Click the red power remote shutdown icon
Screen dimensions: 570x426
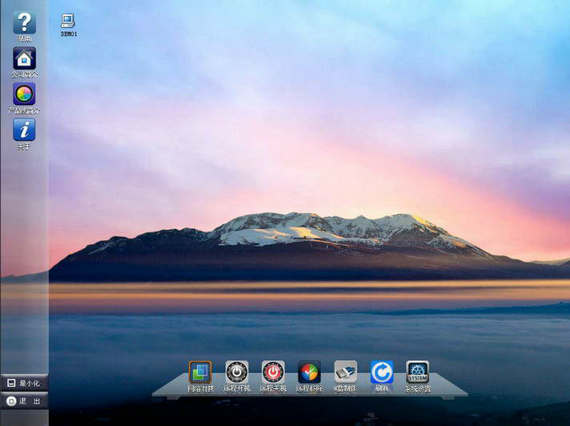273,372
